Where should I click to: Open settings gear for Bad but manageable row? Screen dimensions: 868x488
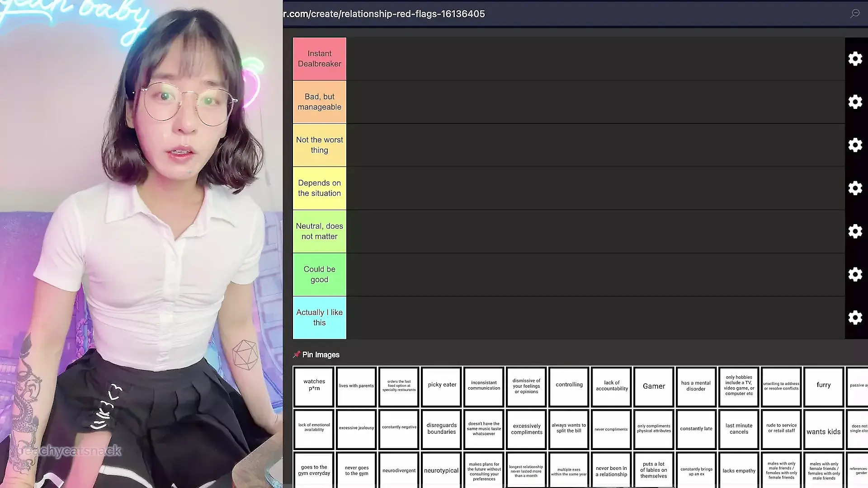[x=855, y=102]
